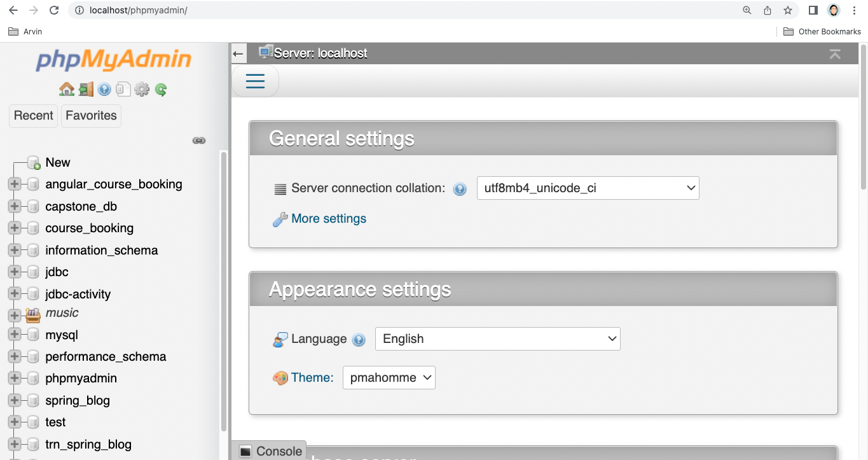Click help icon beside Server connection collation
Screen dimensions: 868x460
coord(460,189)
